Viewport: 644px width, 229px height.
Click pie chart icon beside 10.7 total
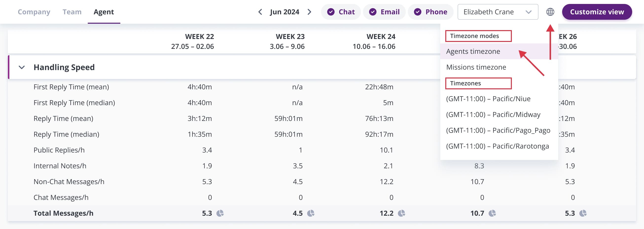tap(492, 213)
